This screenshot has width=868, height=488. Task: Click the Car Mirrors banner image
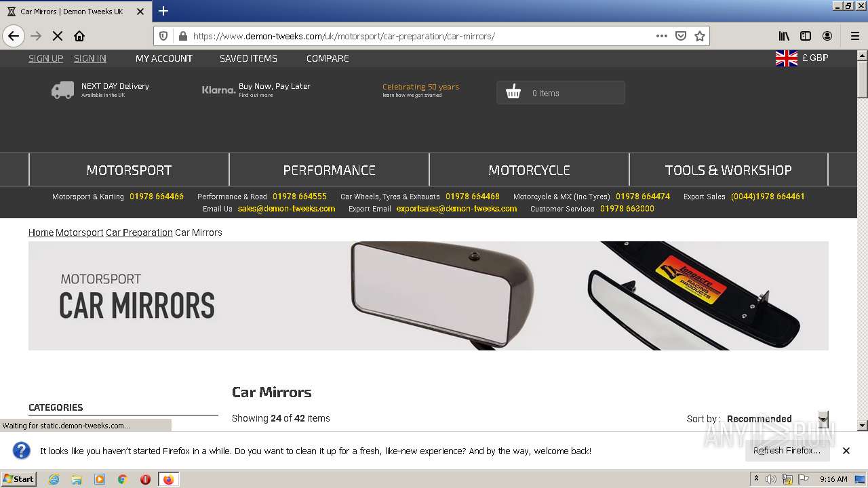[429, 296]
